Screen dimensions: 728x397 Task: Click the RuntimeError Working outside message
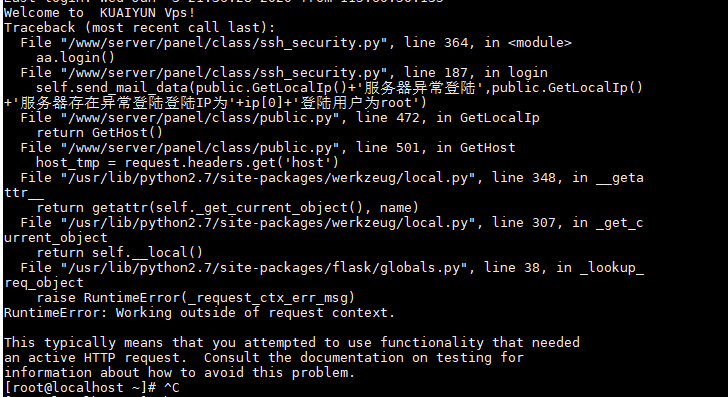click(199, 313)
